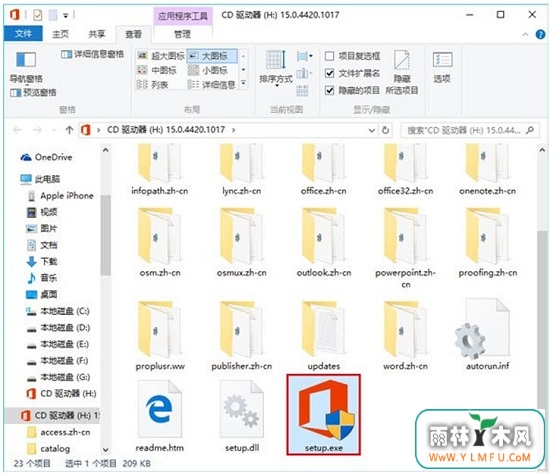Select the autorun.inf gear file icon
This screenshot has height=474, width=550.
coord(487,330)
